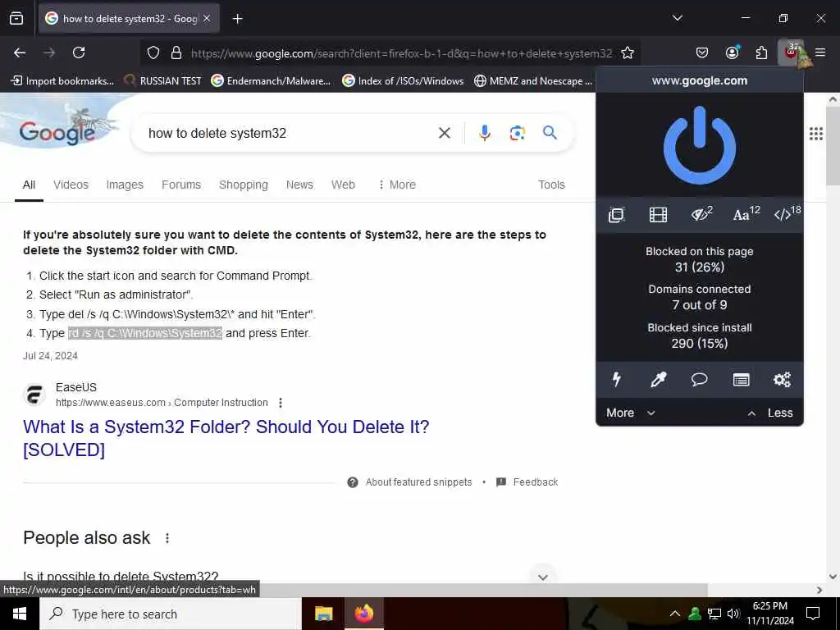The width and height of the screenshot is (840, 630).
Task: Toggle blocking of all popups in uBlock panel
Action: click(x=617, y=215)
